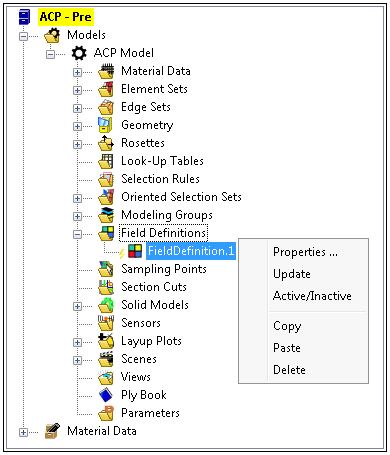The width and height of the screenshot is (390, 455).
Task: Click the FieldDefinition.1 colored squares icon
Action: coord(135,251)
